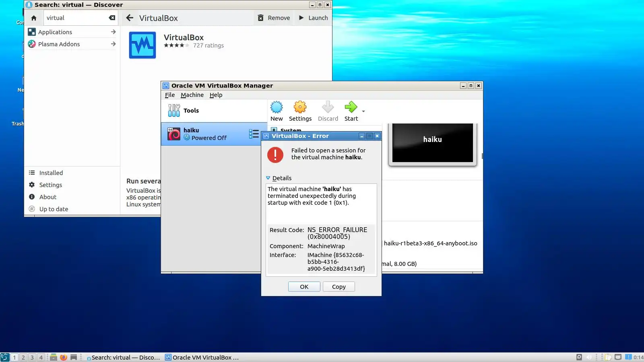Viewport: 644px width, 362px height.
Task: Open the About page in Discover
Action: (72, 197)
